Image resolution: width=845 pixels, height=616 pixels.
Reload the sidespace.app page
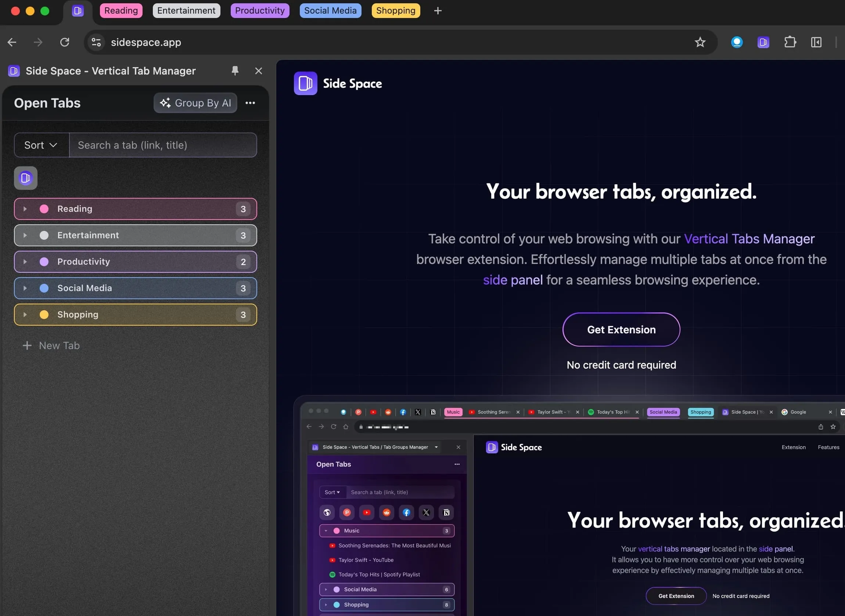click(65, 42)
